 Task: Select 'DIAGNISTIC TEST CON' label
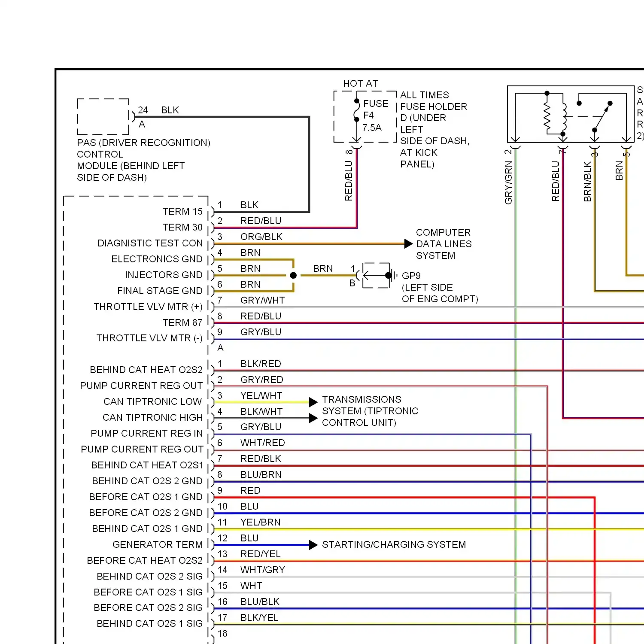click(x=150, y=243)
